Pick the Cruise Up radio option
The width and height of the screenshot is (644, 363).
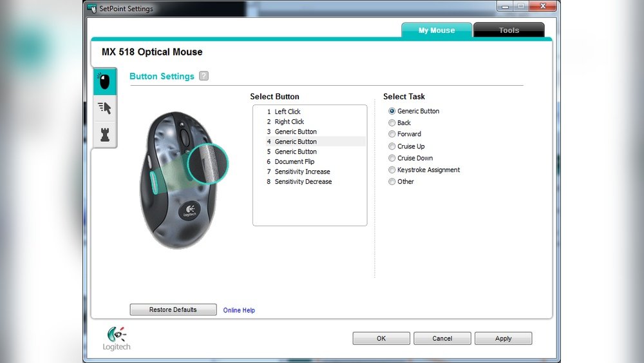tap(392, 146)
